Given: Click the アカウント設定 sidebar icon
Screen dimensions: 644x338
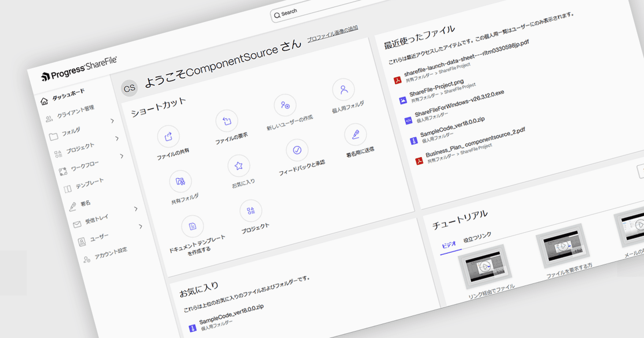Looking at the screenshot, I should 87,260.
